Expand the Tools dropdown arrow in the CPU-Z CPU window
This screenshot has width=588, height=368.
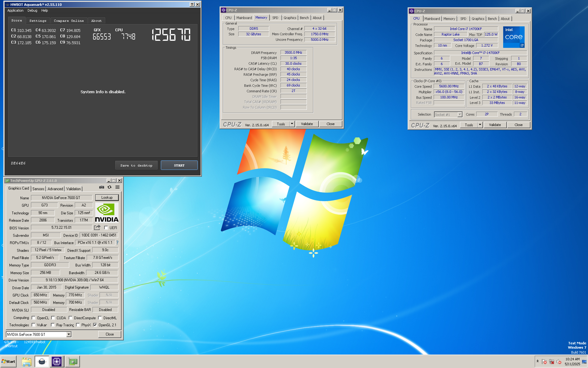point(480,125)
